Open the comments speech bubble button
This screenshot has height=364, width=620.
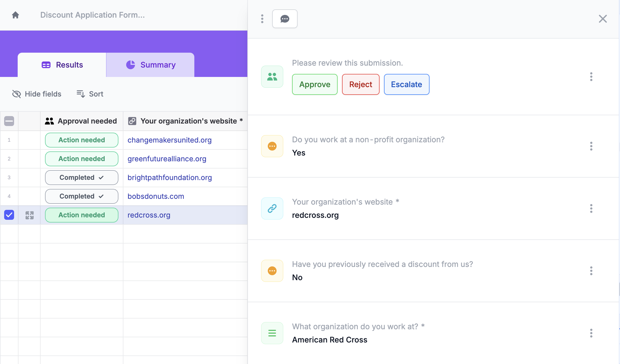285,19
